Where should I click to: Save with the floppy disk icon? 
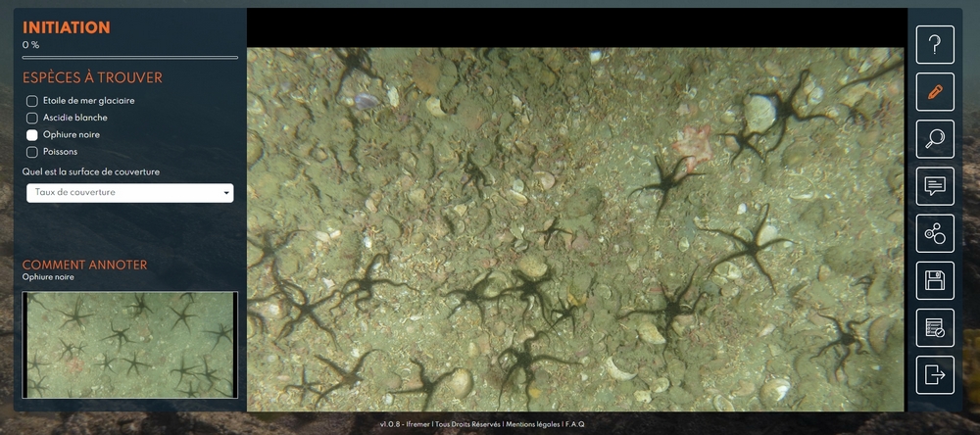coord(935,281)
